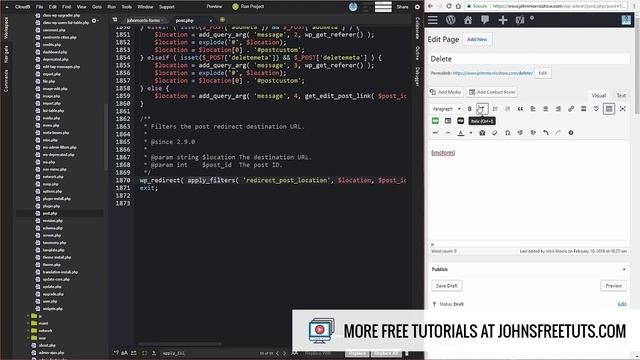Click the Edit button beside the permalink

[x=542, y=73]
